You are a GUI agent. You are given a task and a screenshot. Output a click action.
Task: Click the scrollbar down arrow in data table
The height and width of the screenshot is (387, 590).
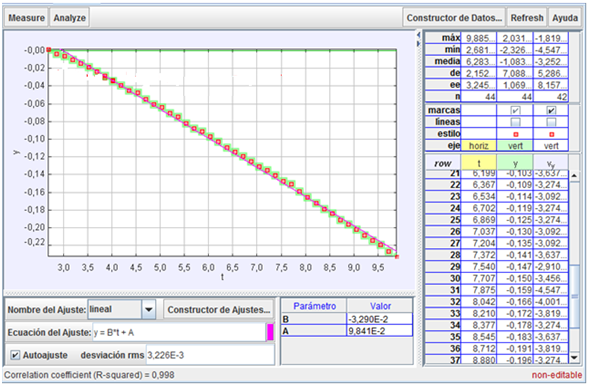coord(574,357)
